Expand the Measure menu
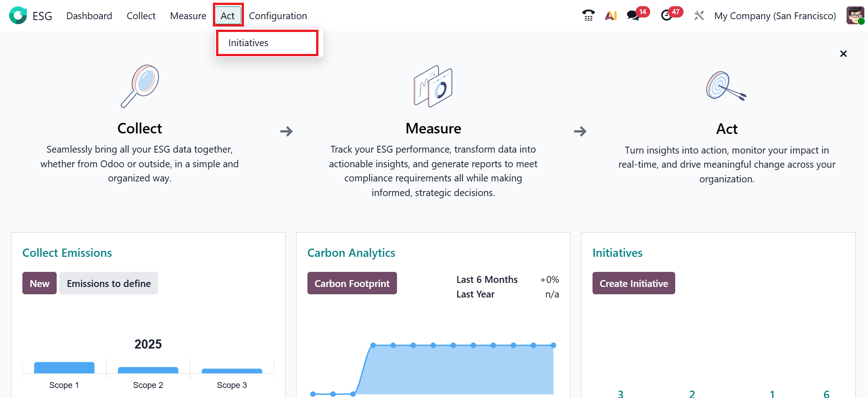 (x=188, y=16)
